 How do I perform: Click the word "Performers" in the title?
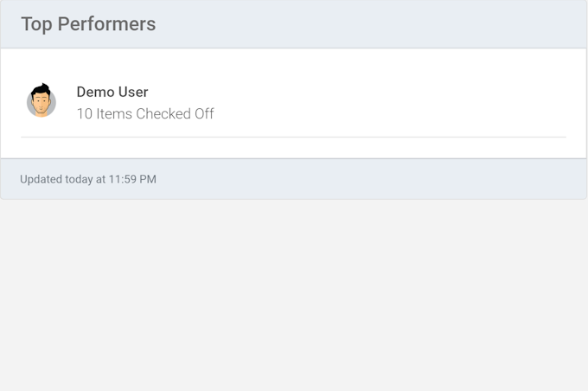click(106, 24)
